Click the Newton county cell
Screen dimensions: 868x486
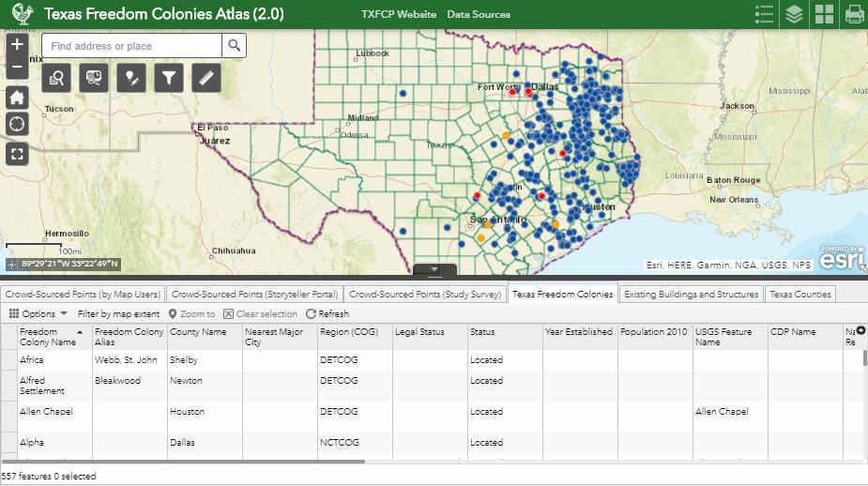205,386
